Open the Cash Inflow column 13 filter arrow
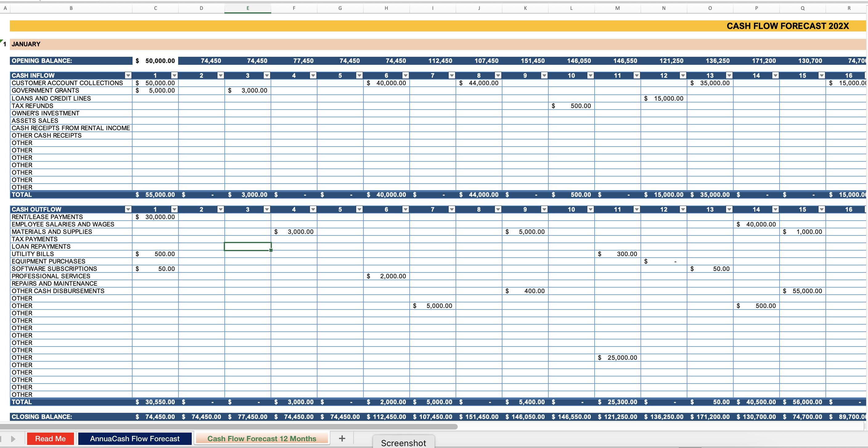This screenshot has height=448, width=868. point(729,75)
